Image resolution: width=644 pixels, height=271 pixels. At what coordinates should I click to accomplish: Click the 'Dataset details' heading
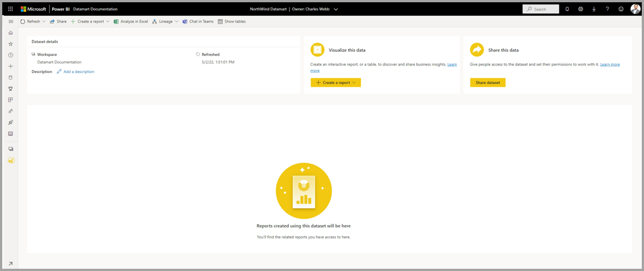(x=45, y=42)
